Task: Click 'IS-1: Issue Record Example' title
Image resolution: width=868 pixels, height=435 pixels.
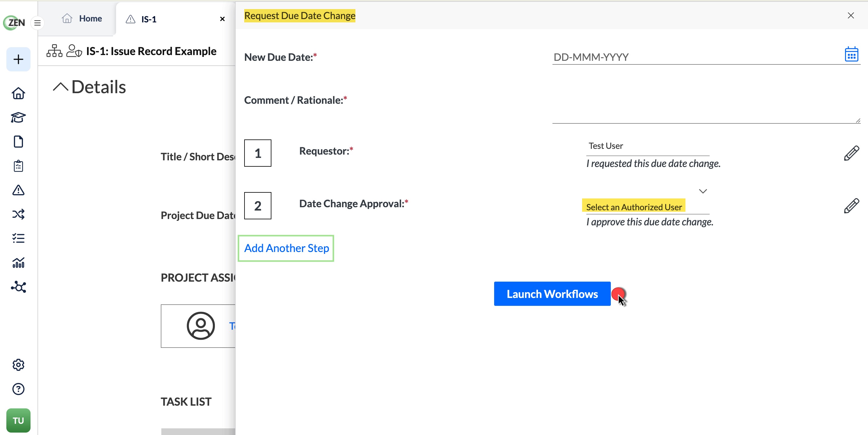Action: point(151,51)
